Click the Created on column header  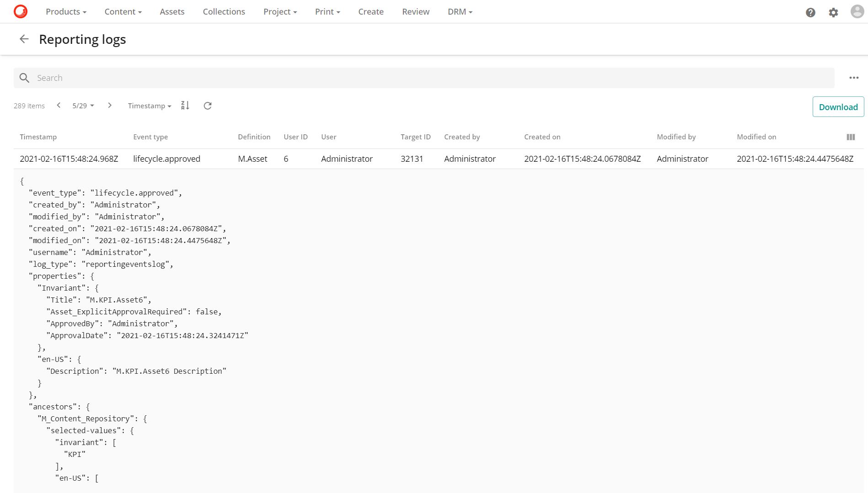[542, 137]
